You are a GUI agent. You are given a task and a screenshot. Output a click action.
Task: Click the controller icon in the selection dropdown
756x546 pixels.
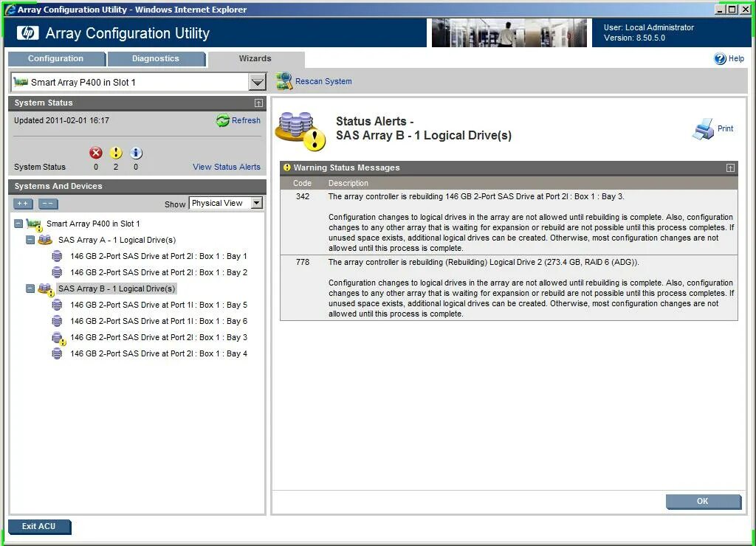point(21,82)
